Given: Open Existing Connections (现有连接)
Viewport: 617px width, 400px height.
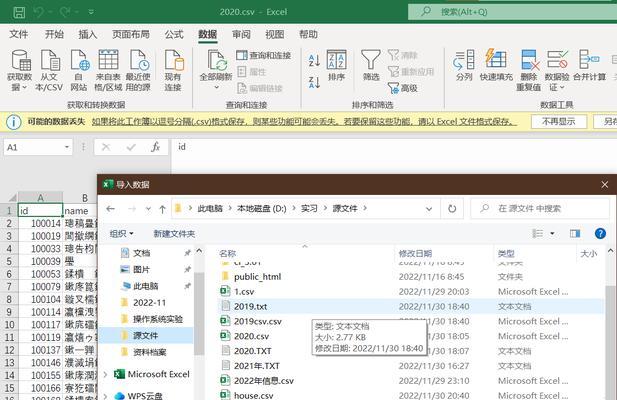Looking at the screenshot, I should click(174, 71).
